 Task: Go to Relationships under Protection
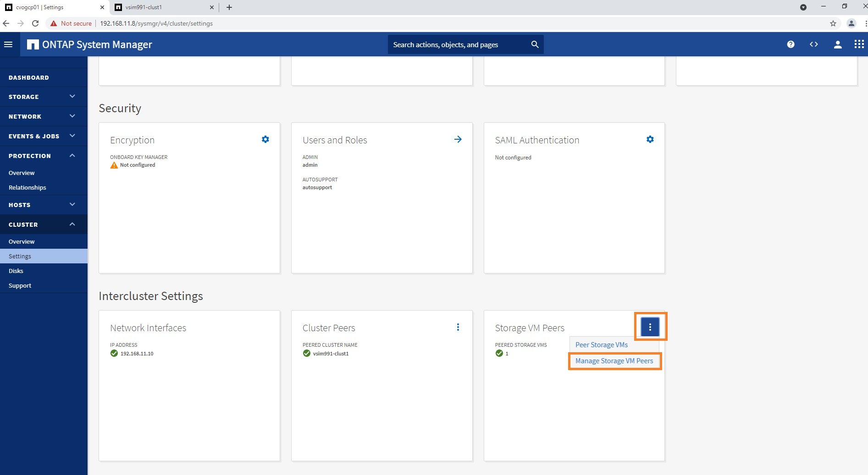[28, 187]
